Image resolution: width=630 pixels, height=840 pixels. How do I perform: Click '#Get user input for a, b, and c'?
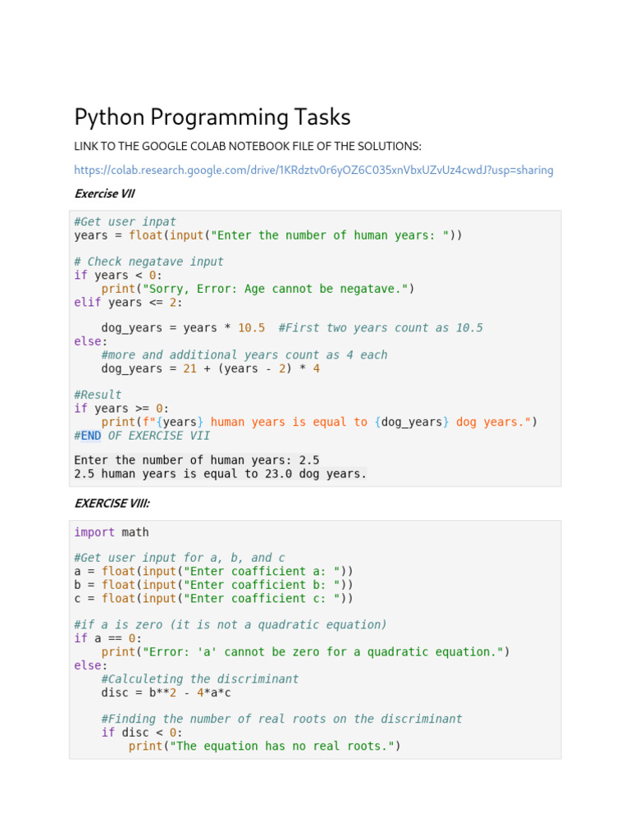coord(180,558)
